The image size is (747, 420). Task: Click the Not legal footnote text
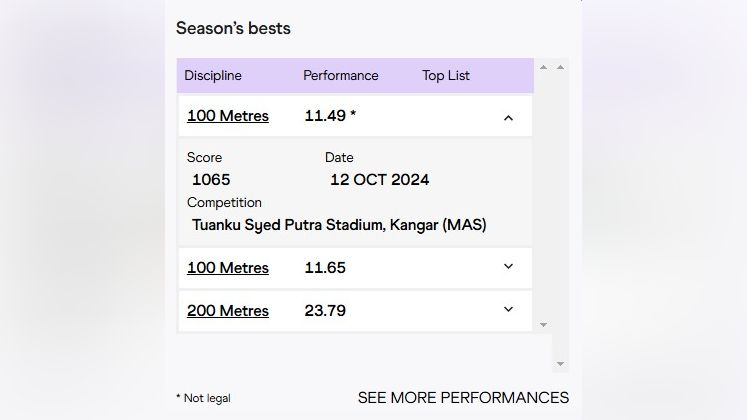tap(203, 398)
